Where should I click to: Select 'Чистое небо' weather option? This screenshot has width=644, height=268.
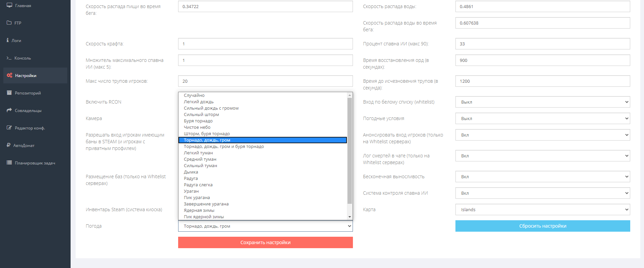pyautogui.click(x=197, y=127)
